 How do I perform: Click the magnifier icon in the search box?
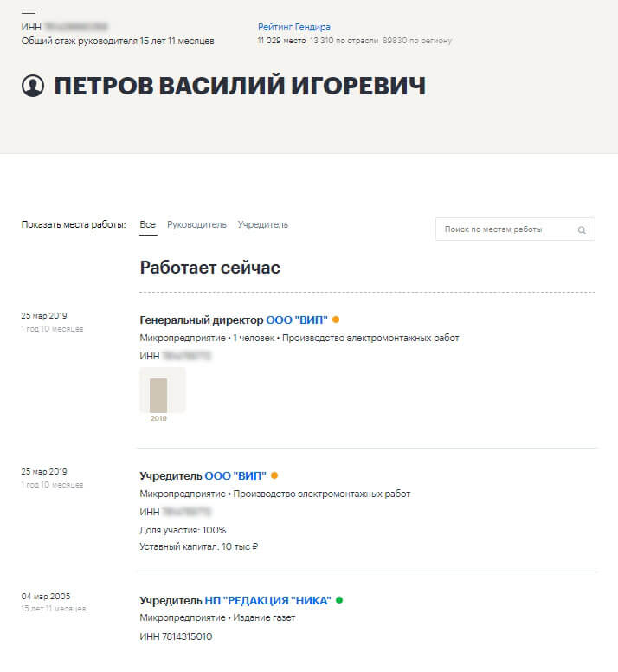[582, 230]
